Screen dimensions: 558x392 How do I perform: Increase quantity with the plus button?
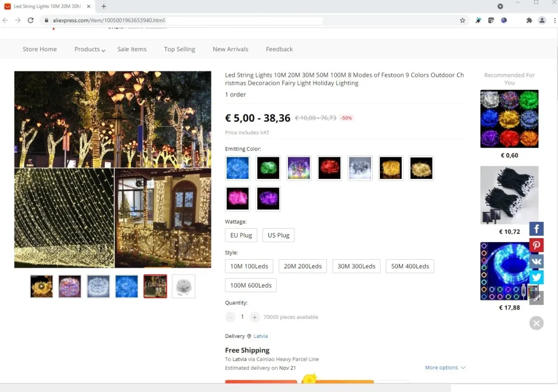point(254,317)
